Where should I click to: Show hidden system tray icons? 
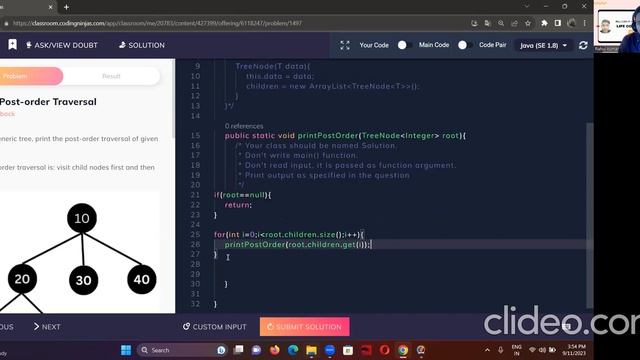click(487, 350)
